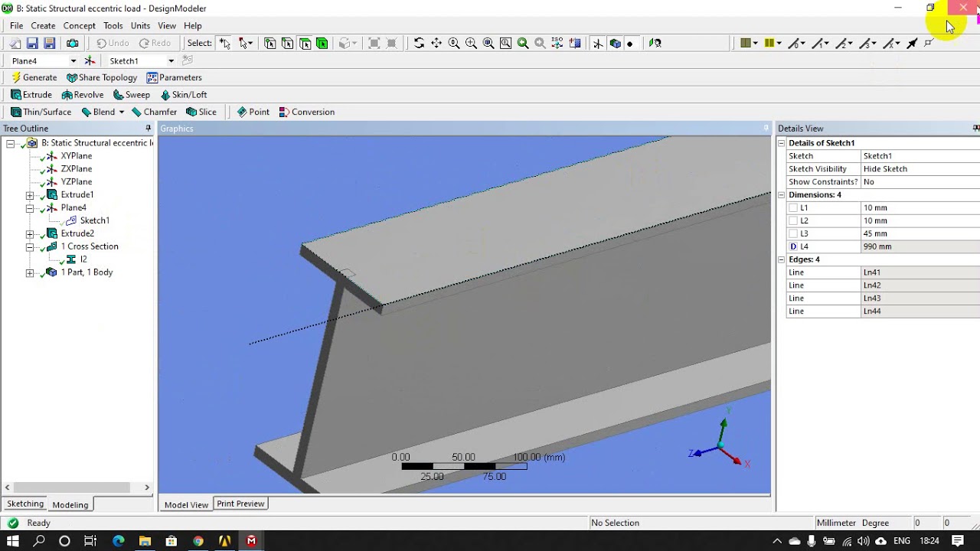The image size is (980, 551).
Task: Open the File menu
Action: pos(16,25)
